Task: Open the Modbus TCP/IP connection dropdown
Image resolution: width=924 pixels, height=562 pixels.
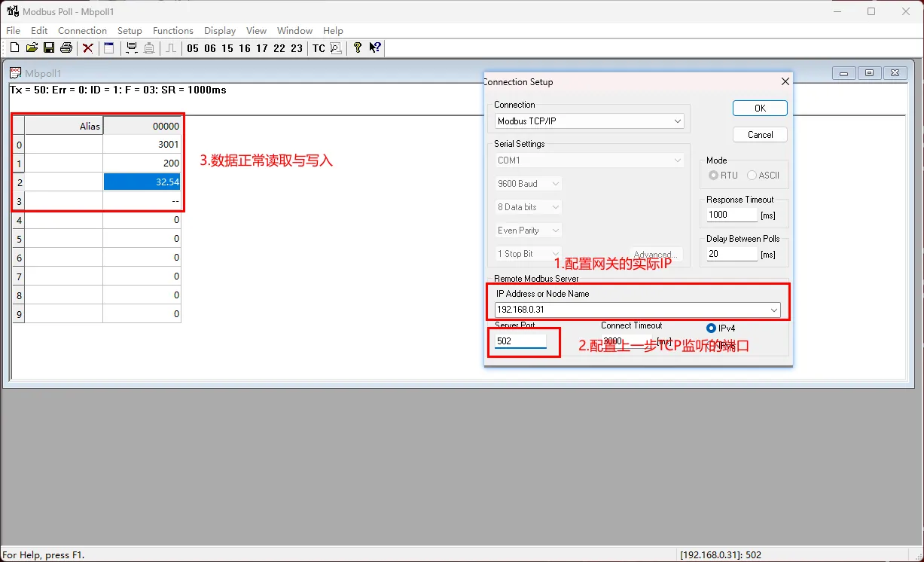Action: [x=677, y=121]
